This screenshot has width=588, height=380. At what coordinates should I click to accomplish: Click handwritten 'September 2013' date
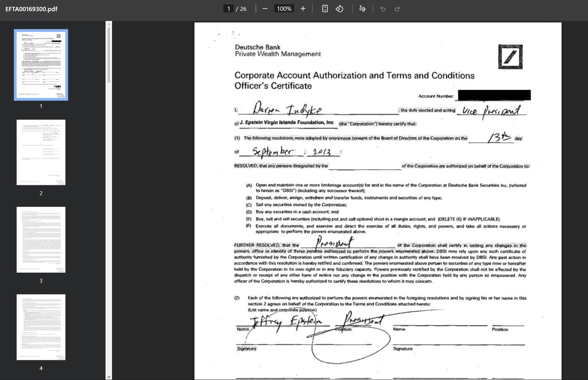293,152
